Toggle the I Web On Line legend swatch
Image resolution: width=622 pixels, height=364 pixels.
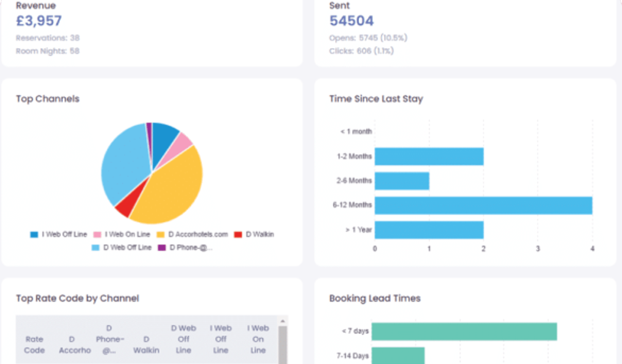click(x=97, y=235)
